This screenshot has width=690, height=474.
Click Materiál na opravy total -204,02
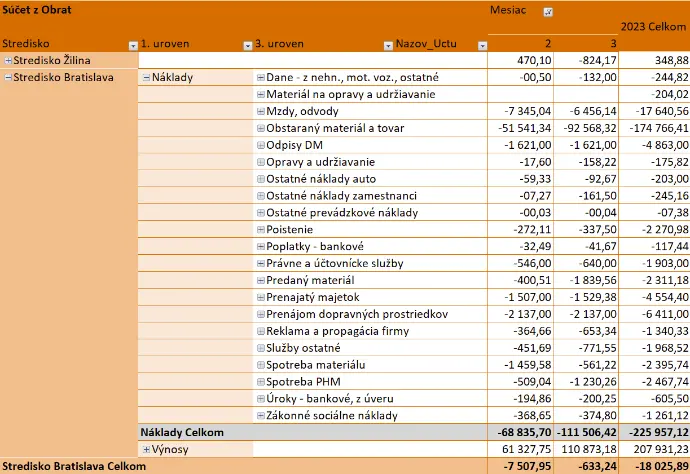click(x=669, y=94)
